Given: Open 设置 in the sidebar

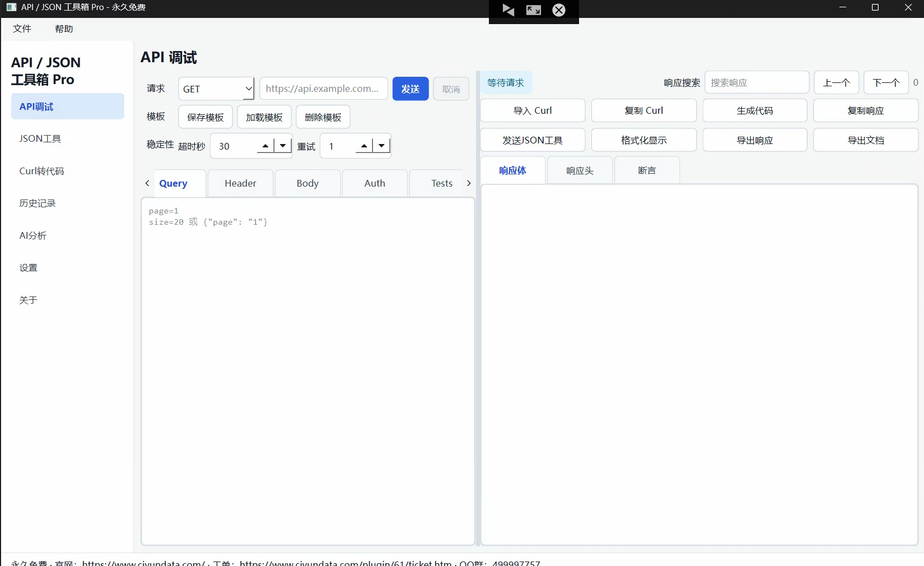Looking at the screenshot, I should coord(68,268).
